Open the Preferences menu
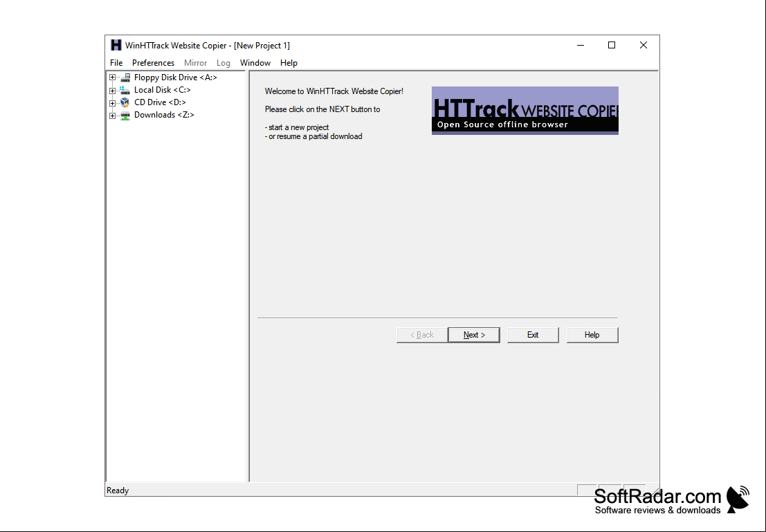Image resolution: width=766 pixels, height=532 pixels. 153,62
